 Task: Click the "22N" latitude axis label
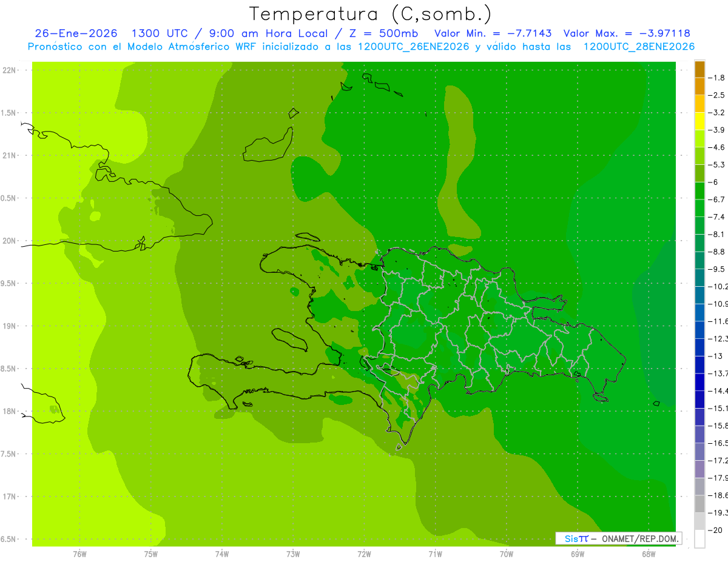8,70
